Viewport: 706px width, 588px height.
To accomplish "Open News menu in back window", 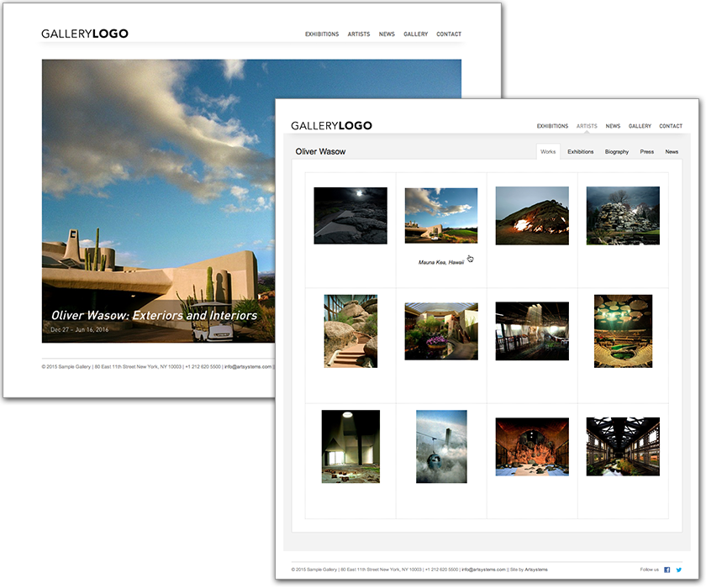I will pos(387,34).
